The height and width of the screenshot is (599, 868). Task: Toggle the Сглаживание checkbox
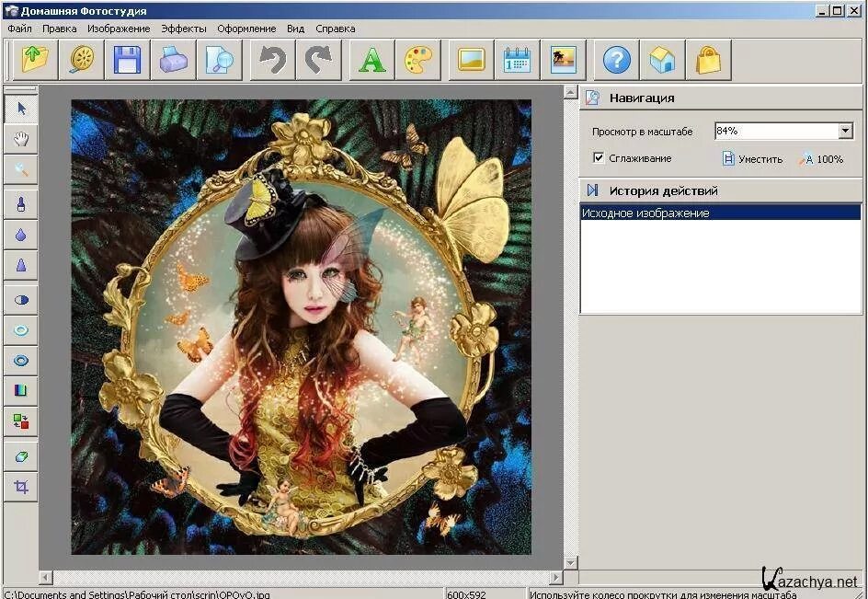599,158
